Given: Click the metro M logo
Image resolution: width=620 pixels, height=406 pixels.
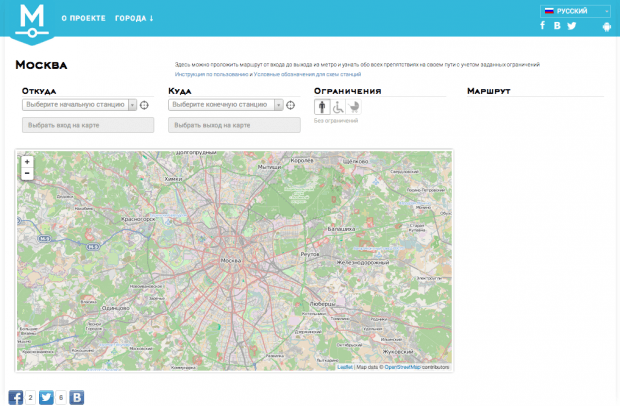Looking at the screenshot, I should (x=33, y=20).
